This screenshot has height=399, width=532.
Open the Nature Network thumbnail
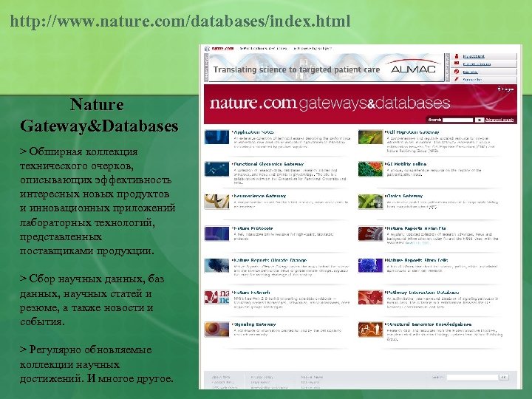tap(216, 297)
